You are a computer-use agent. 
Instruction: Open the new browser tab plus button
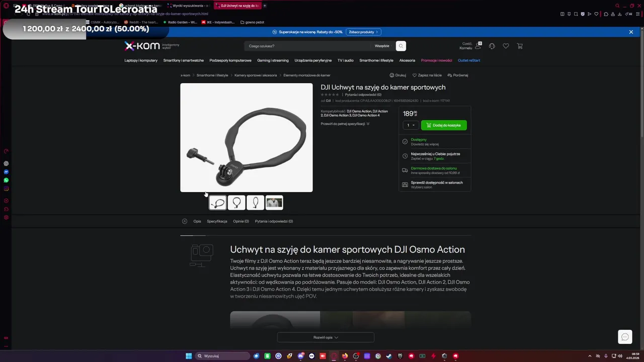(265, 6)
